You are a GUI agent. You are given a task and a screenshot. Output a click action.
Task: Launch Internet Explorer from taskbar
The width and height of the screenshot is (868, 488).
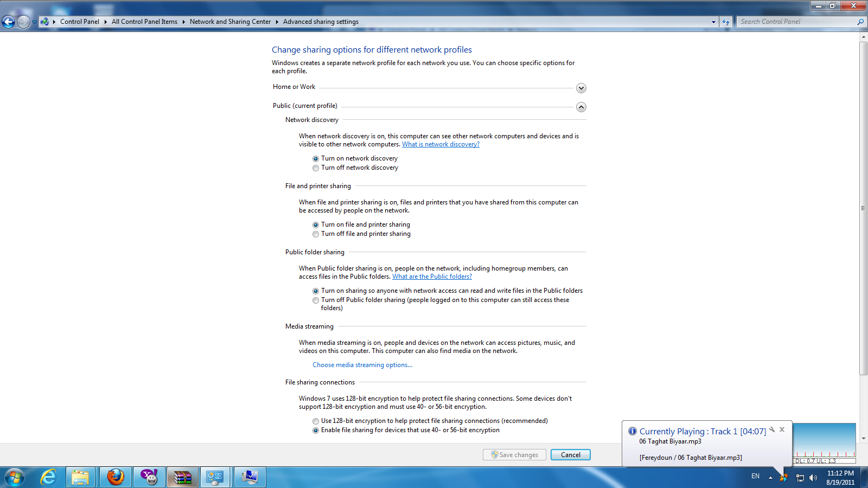[48, 477]
